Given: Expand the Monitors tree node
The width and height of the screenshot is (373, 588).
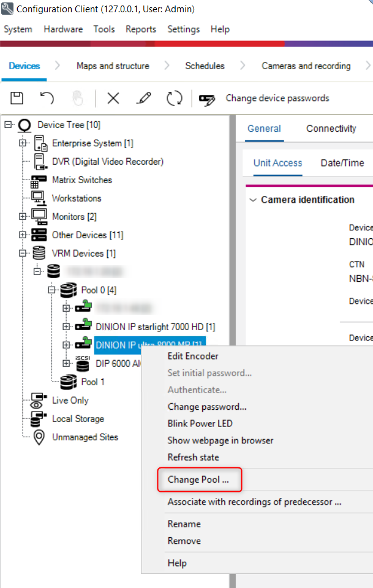Looking at the screenshot, I should click(23, 217).
